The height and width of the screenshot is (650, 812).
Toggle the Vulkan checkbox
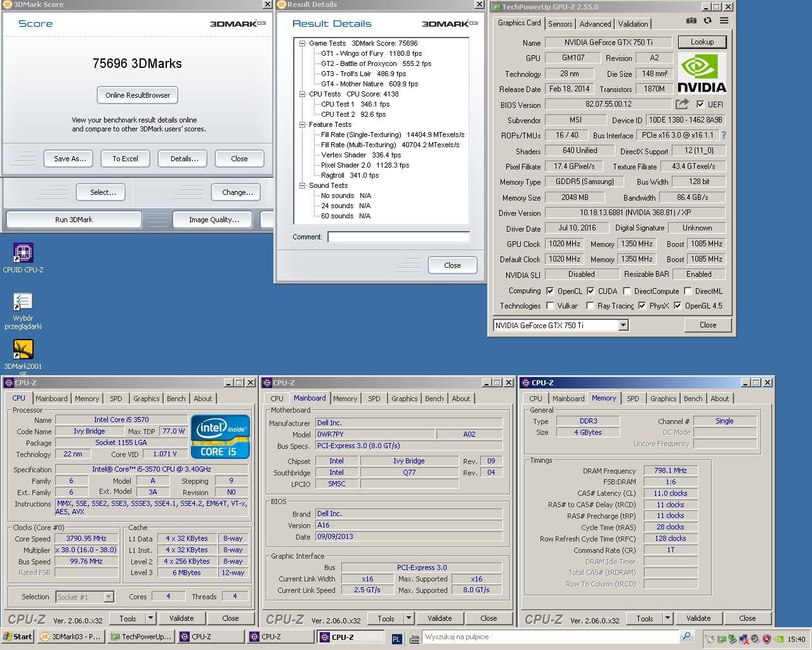[550, 306]
